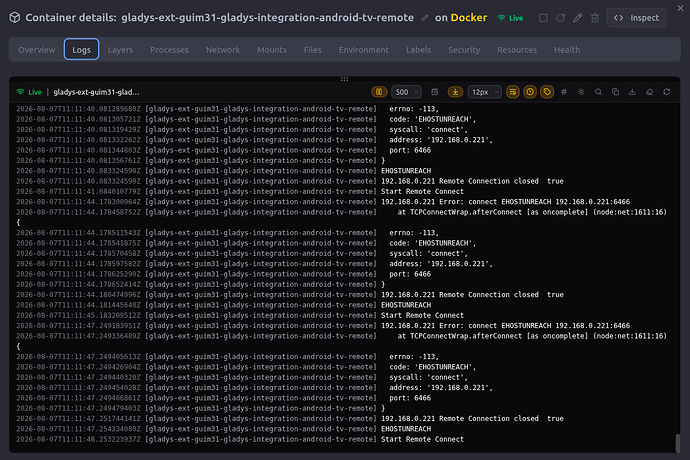
Task: Open the 500 lines count dropdown
Action: pos(406,92)
